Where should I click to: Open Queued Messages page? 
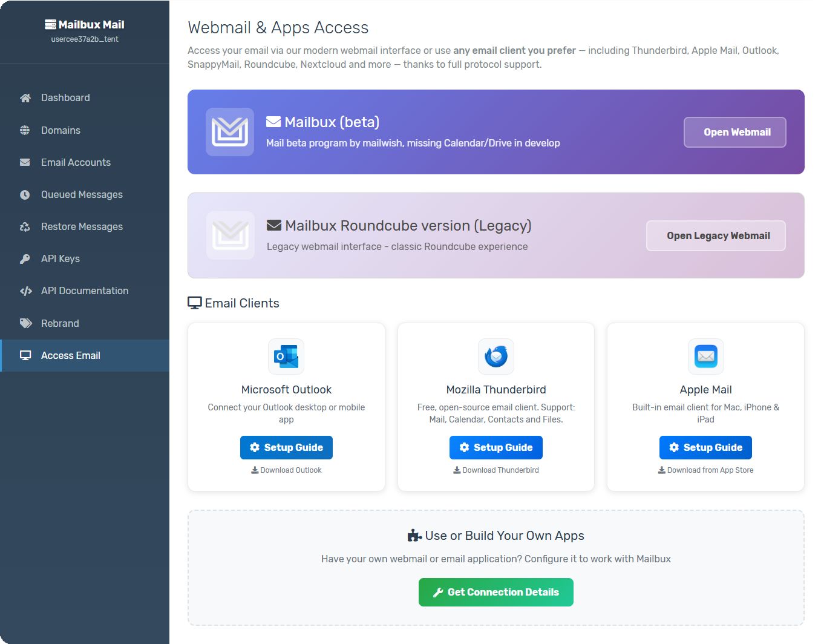click(85, 194)
